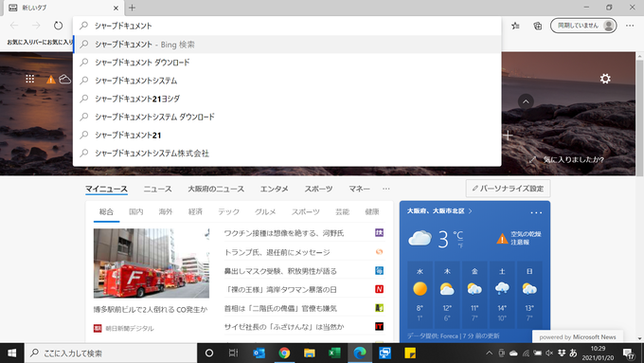Select 総合 news sub-tab
Screen dimensions: 644x363
click(x=106, y=211)
